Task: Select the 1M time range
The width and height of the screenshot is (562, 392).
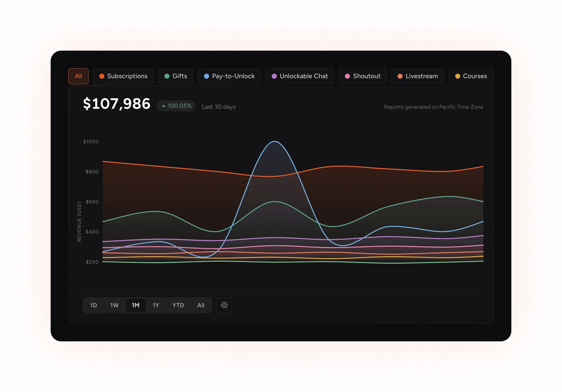Action: pos(136,305)
